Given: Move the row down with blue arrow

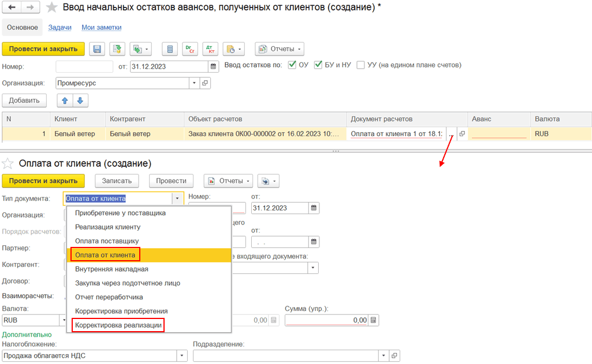Looking at the screenshot, I should tap(80, 101).
